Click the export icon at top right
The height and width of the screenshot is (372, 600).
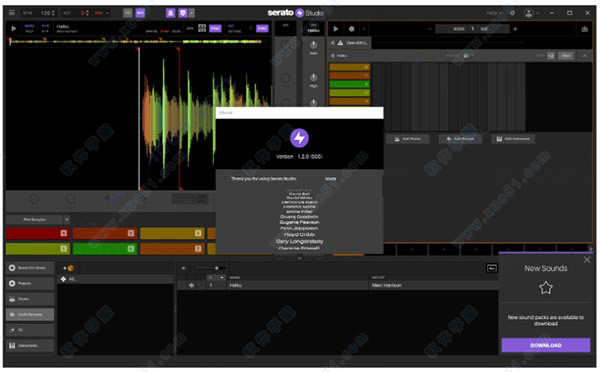point(584,29)
